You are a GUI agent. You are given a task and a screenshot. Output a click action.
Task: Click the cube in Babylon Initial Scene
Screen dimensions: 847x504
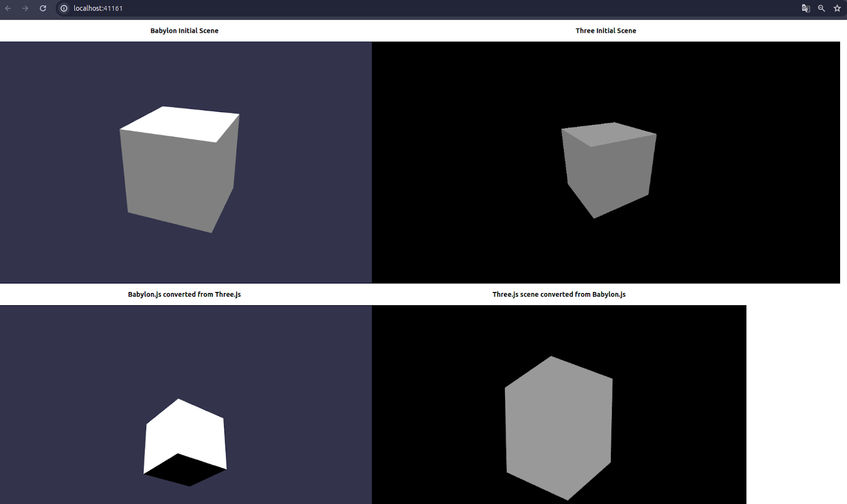point(179,169)
